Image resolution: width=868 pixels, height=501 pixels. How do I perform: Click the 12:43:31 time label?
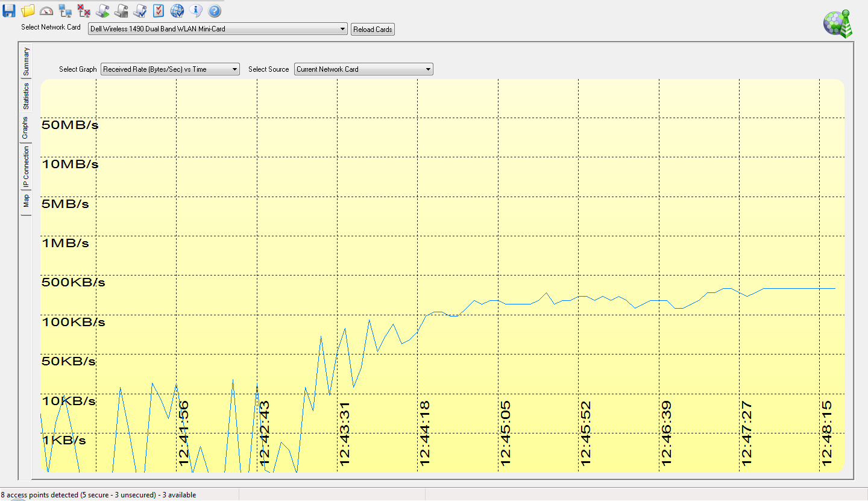tap(345, 433)
